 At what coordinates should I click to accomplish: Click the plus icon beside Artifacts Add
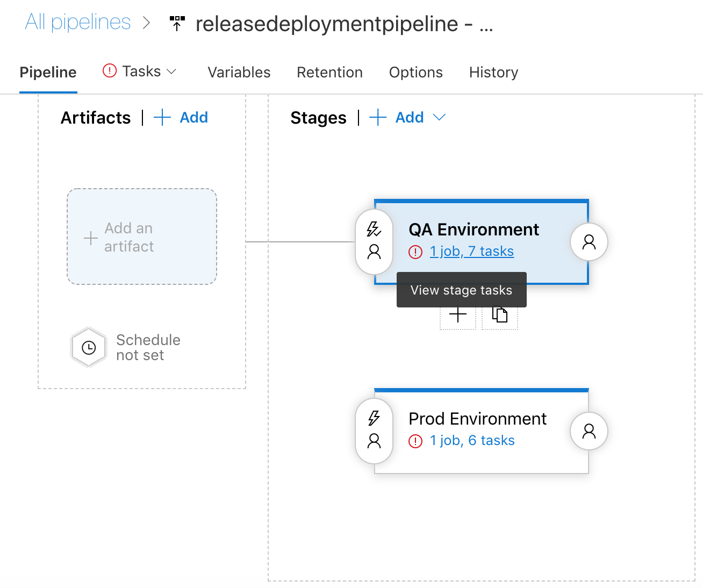[162, 117]
